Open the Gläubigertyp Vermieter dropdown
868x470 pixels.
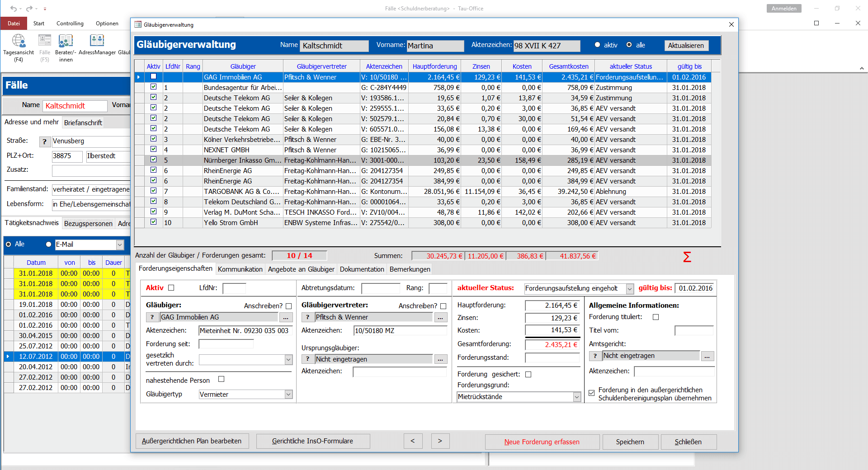pos(288,395)
